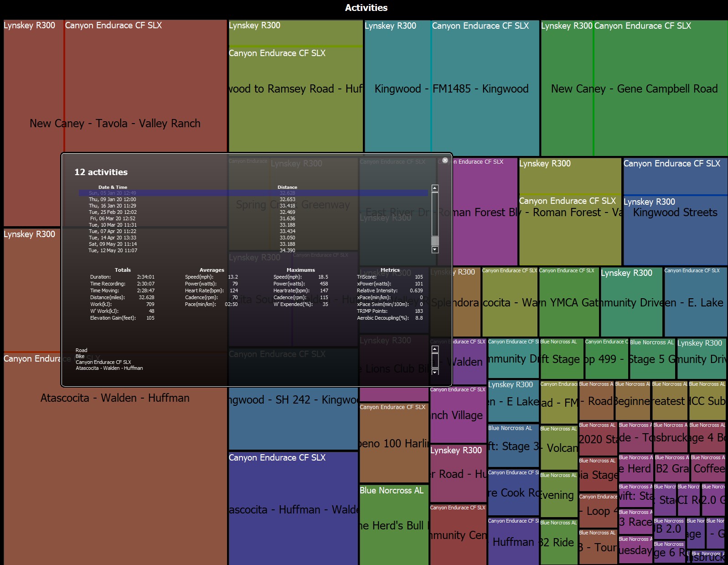728x565 pixels.
Task: Open the New Caney - Gene Campbell Road tile
Action: coord(634,88)
